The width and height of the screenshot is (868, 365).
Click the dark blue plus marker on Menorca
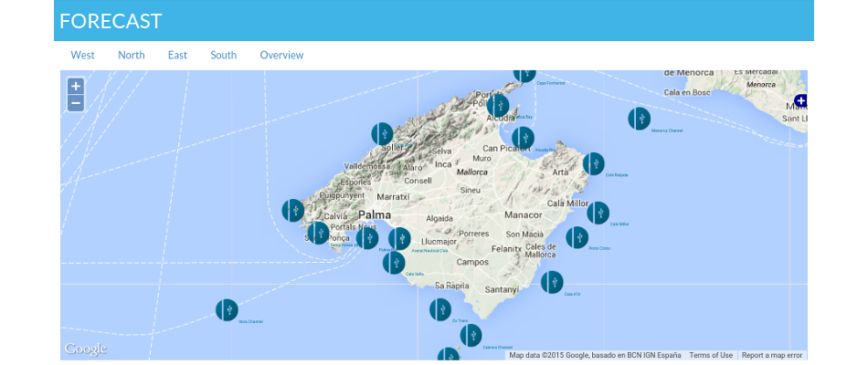[800, 100]
